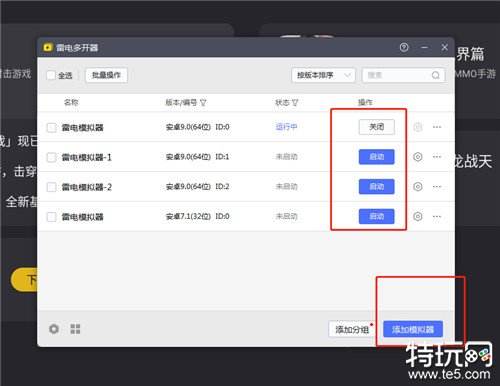Open more options for 雷电模拟器-2

[437, 186]
